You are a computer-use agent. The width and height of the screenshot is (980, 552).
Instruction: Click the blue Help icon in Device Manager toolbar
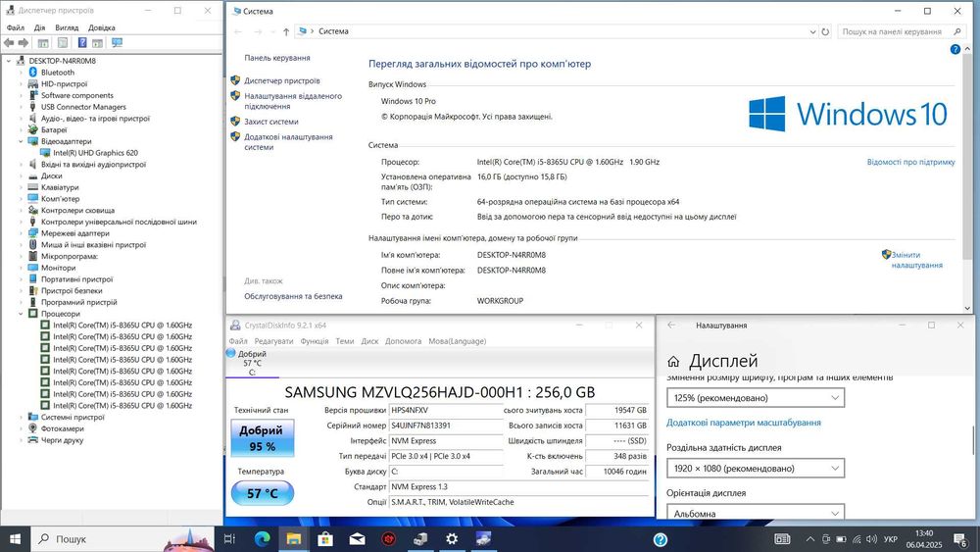pos(82,42)
